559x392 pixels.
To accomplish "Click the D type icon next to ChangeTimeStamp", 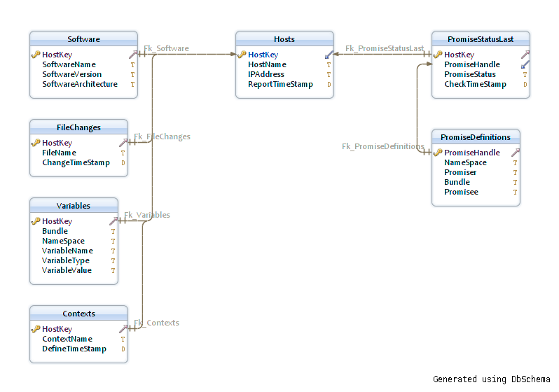I will pos(123,163).
